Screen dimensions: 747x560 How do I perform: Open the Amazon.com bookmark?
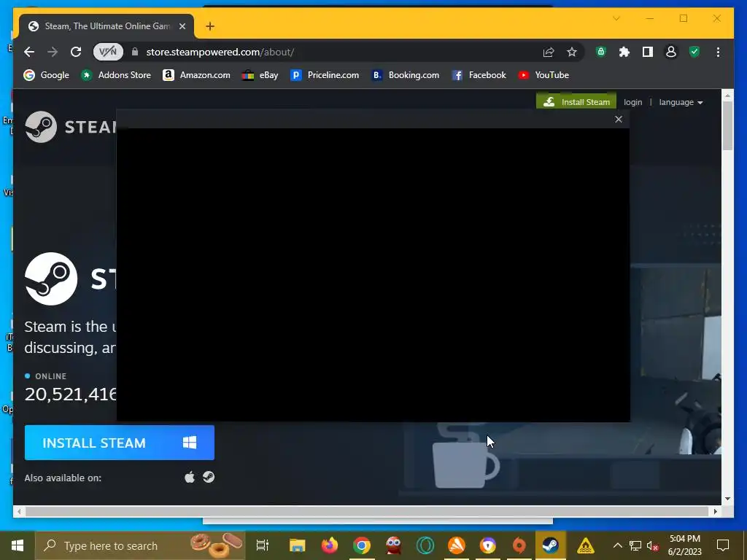[x=196, y=75]
